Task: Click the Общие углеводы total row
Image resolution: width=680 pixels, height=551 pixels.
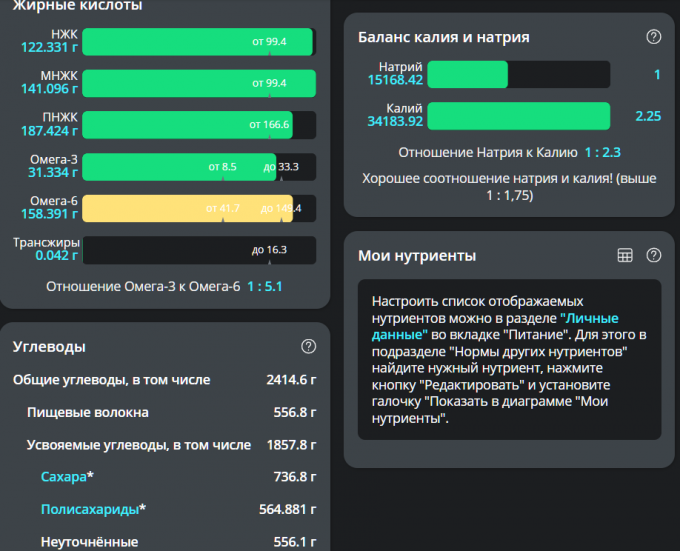Action: 164,380
